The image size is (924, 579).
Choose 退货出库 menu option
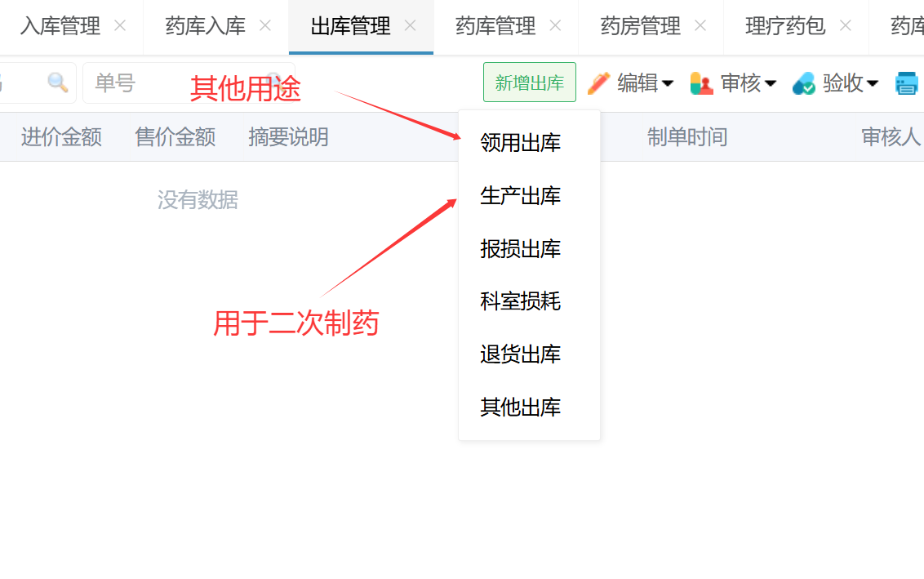click(x=520, y=354)
